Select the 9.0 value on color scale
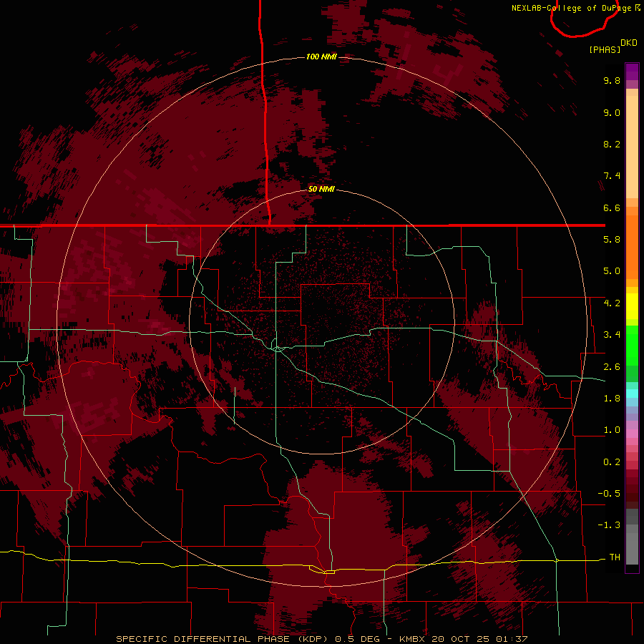644x644 pixels. coord(612,112)
